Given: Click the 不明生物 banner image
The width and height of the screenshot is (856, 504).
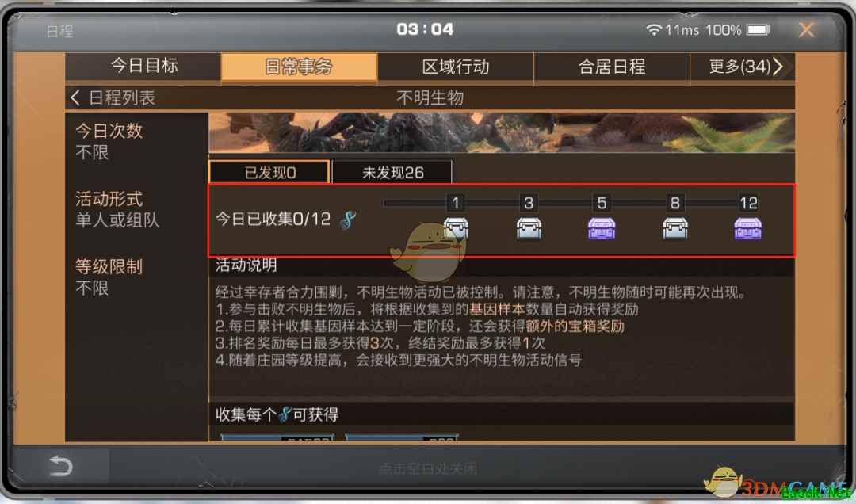Looking at the screenshot, I should click(x=501, y=132).
